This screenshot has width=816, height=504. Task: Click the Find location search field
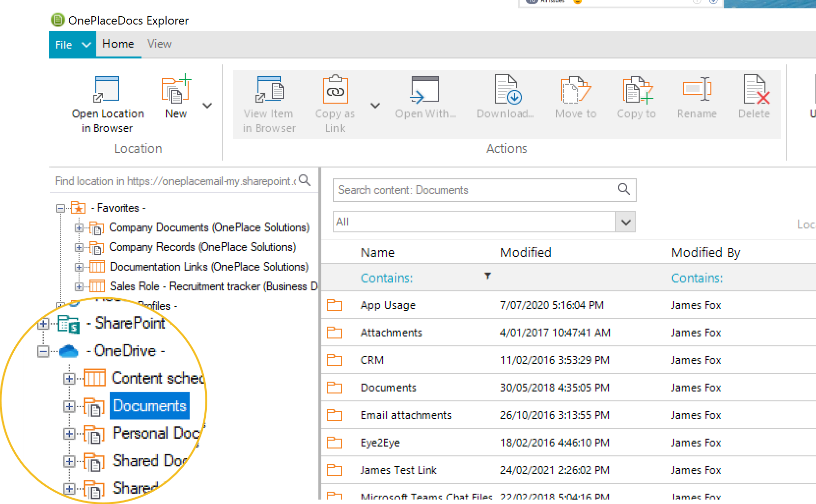point(175,181)
